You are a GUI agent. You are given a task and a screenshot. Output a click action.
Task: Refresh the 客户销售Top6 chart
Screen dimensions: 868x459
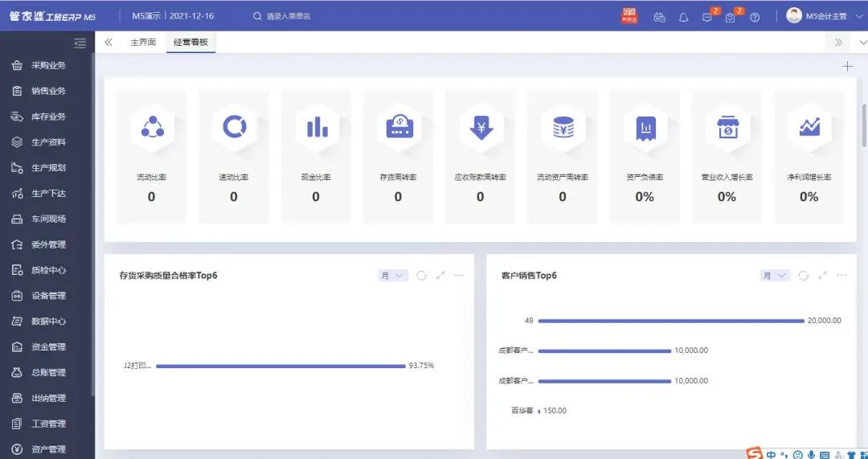(803, 276)
